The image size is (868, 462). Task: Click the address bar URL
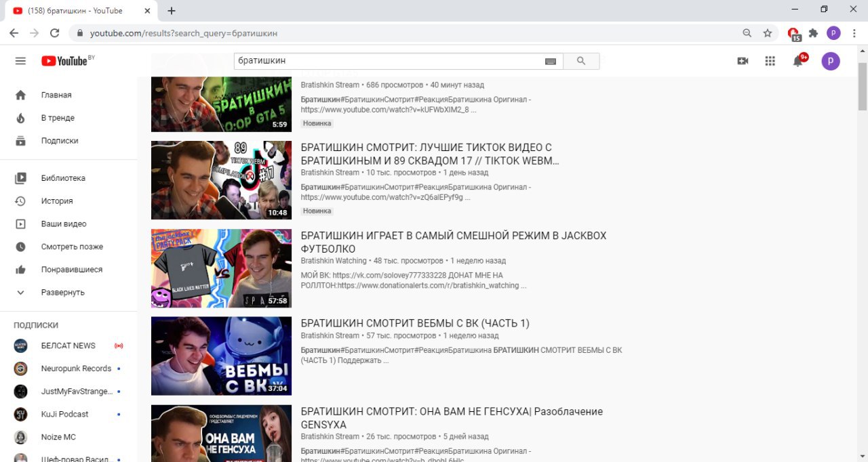tap(184, 33)
